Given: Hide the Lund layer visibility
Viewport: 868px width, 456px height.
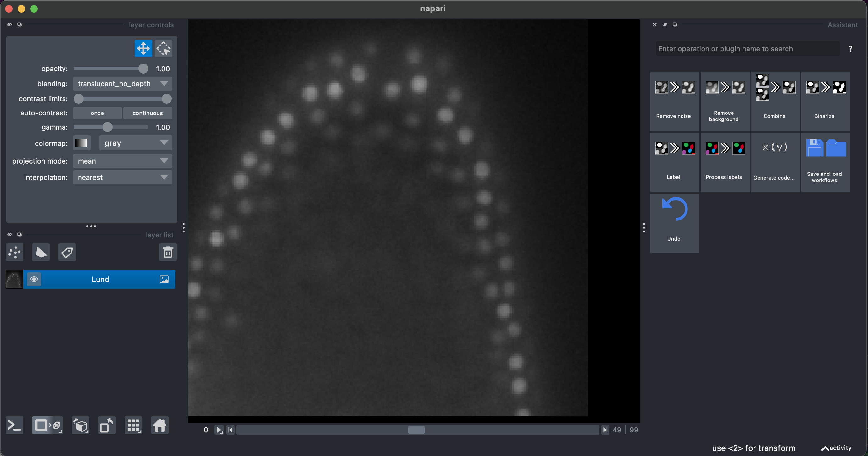Looking at the screenshot, I should [x=34, y=279].
